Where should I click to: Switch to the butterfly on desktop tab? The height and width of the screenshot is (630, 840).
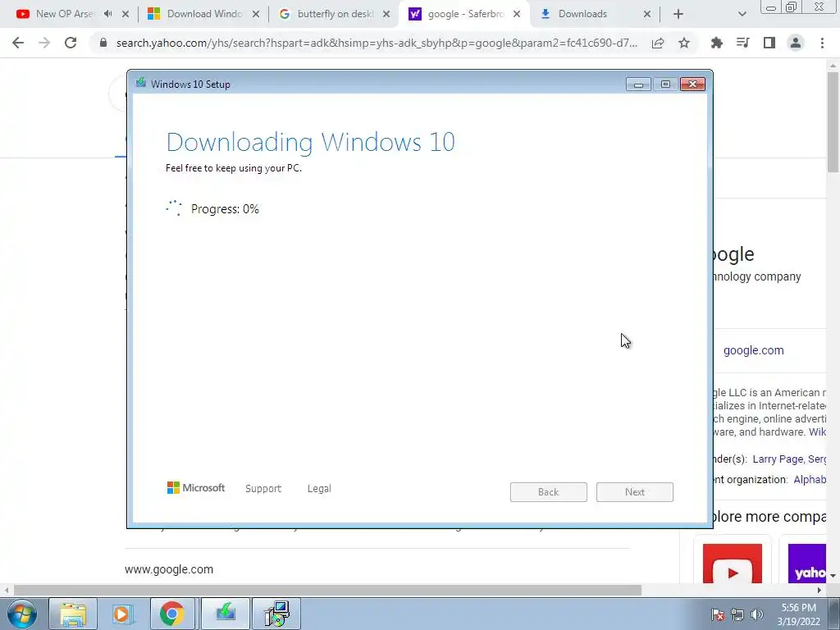(x=335, y=14)
